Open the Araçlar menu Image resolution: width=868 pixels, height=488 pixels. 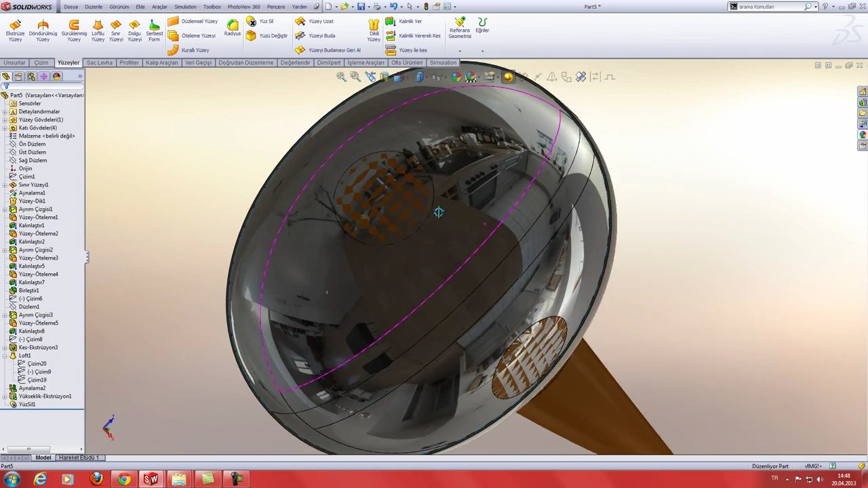coord(159,7)
